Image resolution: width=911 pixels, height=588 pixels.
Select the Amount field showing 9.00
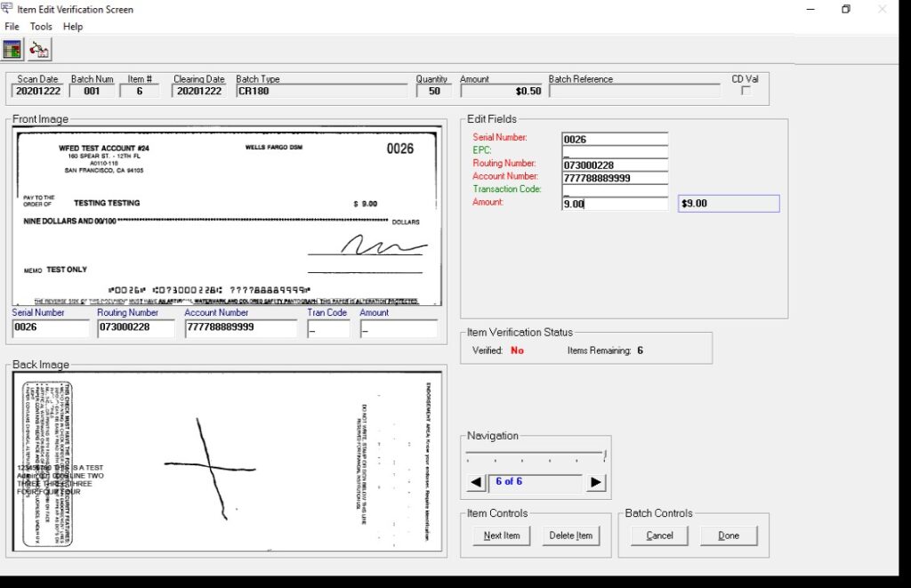(614, 203)
